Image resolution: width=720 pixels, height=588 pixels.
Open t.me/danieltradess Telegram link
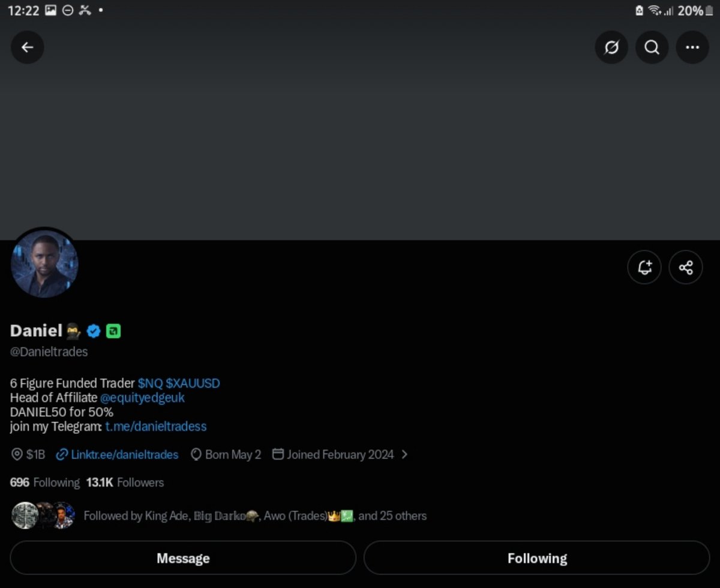point(155,426)
